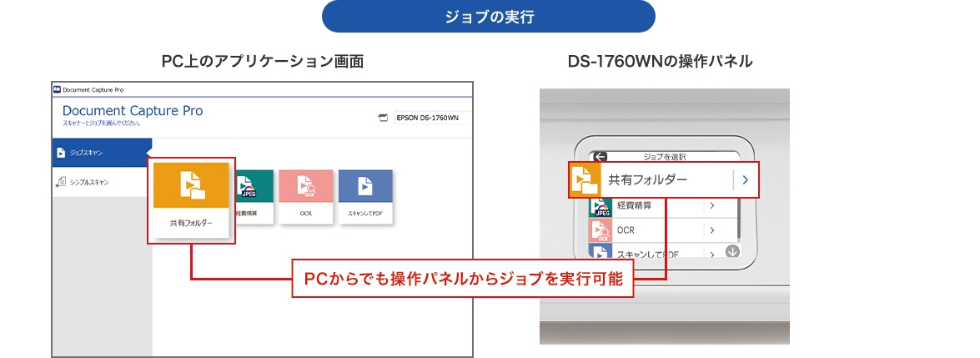
Task: Tap the スキャンしてPDF blue icon on panel
Action: click(601, 252)
